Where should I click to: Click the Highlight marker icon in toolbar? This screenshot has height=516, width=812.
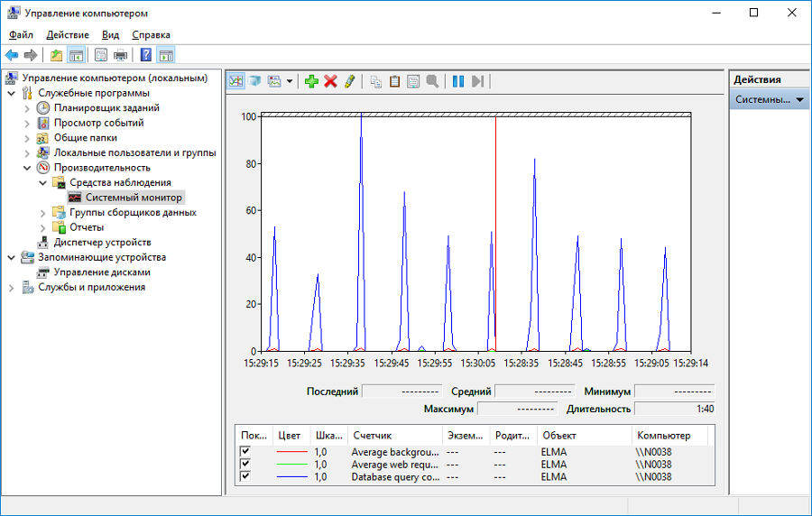(349, 81)
